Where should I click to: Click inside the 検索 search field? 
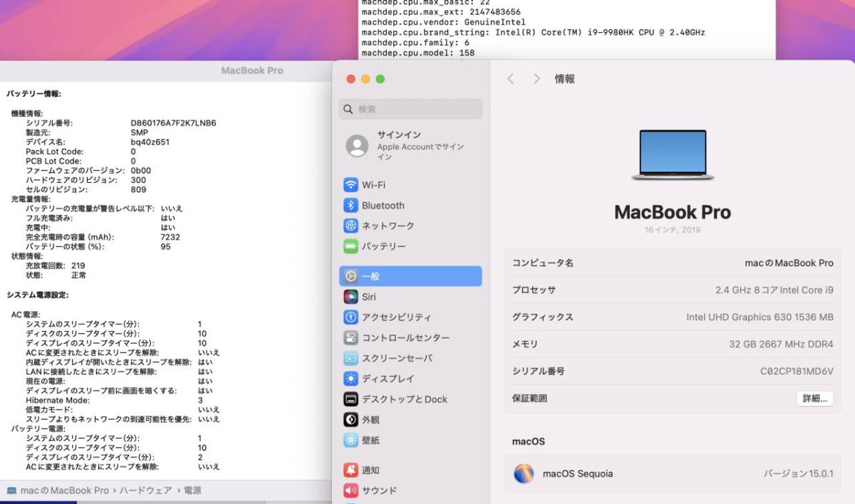(410, 109)
